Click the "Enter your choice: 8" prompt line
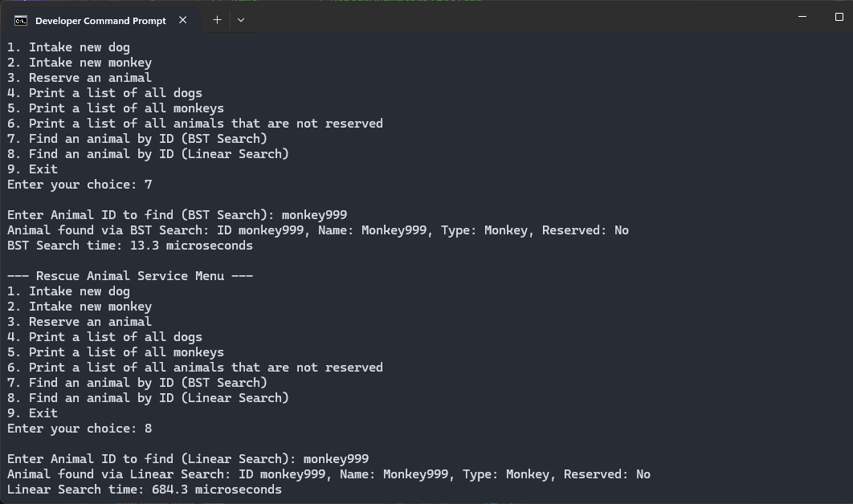Screen dimensions: 853x504 (x=80, y=429)
